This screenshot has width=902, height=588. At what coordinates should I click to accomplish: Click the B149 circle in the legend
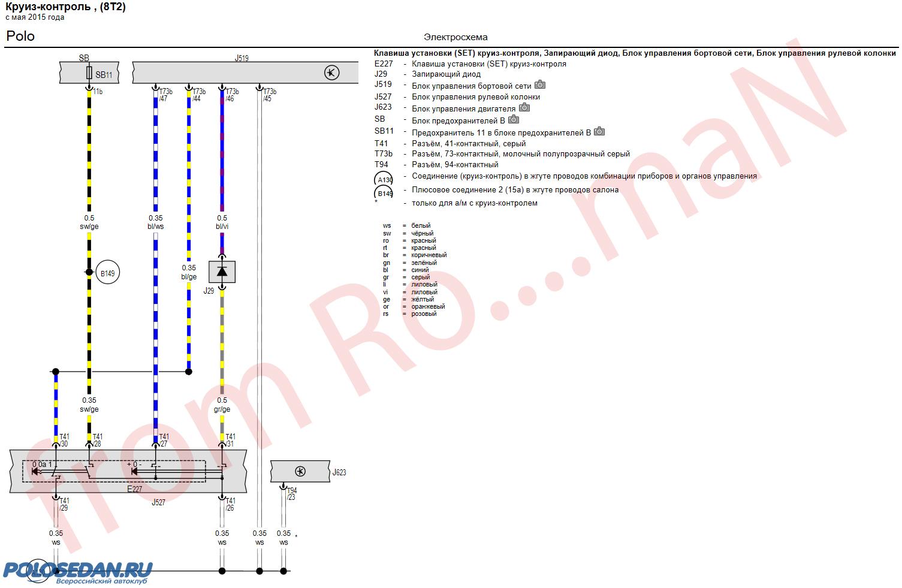click(384, 193)
